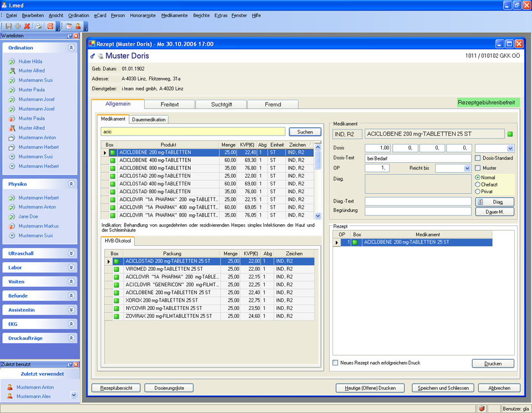Open the Reicht bis dropdown
532x413 pixels.
pos(467,168)
